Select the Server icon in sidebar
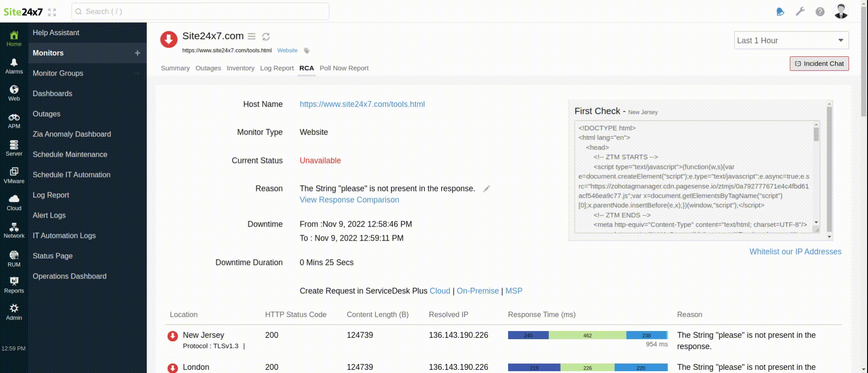The image size is (868, 373). tap(14, 145)
